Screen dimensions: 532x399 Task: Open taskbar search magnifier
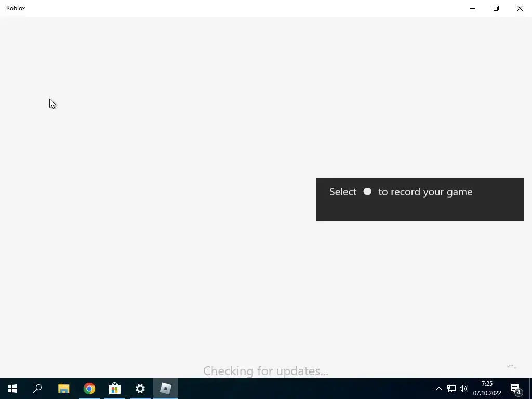[x=37, y=389]
